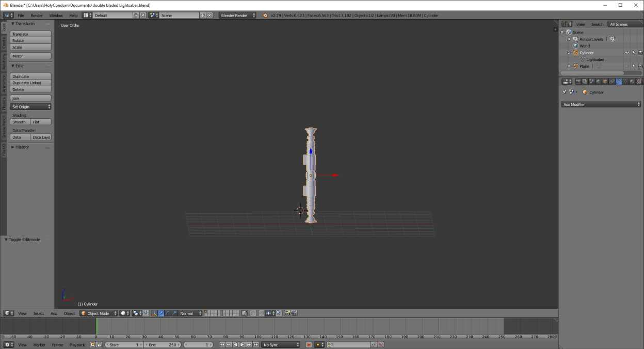This screenshot has height=349, width=644.
Task: Toggle renderability camera for Cylinder object
Action: (640, 53)
